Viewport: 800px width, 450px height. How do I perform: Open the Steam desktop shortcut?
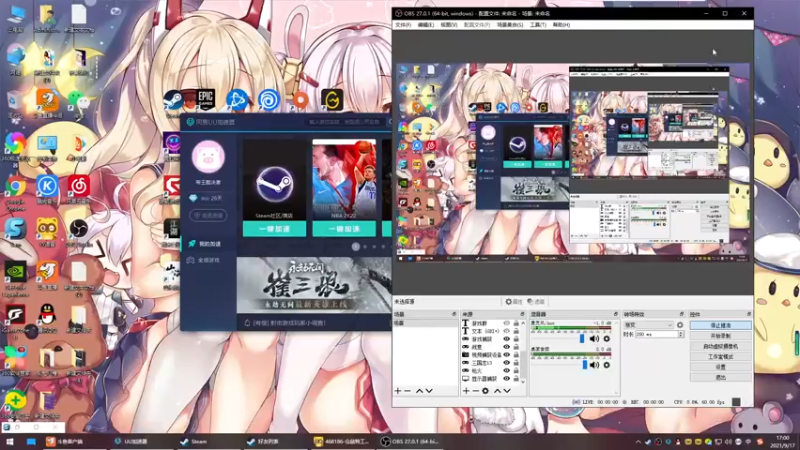click(x=173, y=99)
